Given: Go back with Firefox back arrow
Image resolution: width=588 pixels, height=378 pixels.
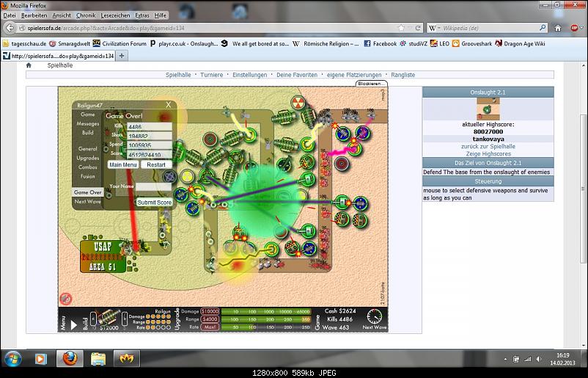Looking at the screenshot, I should click(10, 28).
